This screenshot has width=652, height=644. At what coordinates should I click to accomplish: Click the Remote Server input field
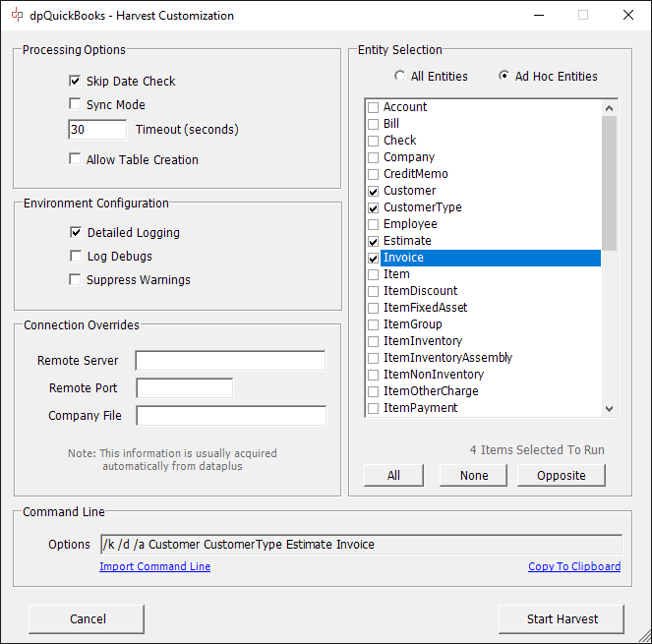tap(230, 361)
